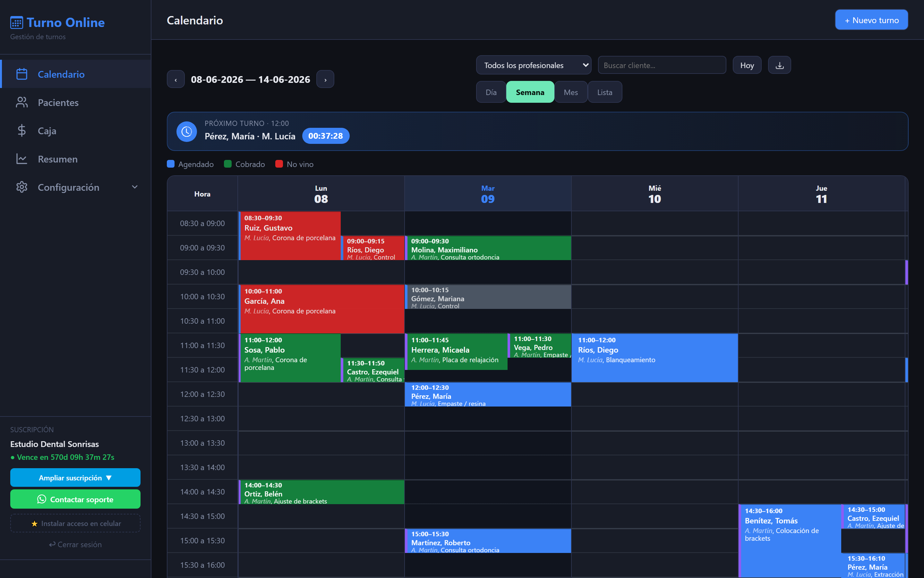This screenshot has height=578, width=924.
Task: Click the green Cobrado legend swatch
Action: 227,164
